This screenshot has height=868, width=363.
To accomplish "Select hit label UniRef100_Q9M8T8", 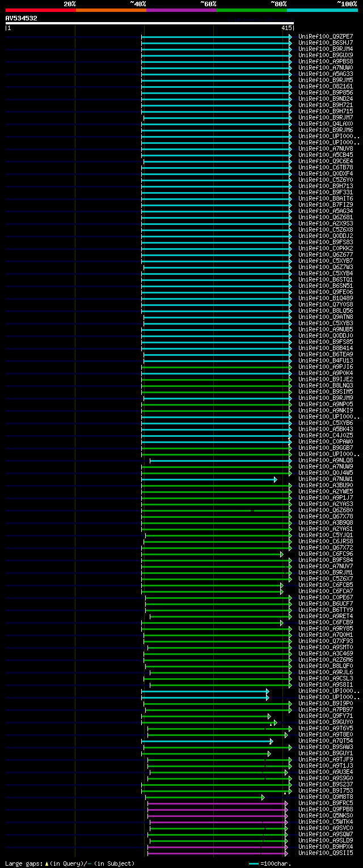I will 326,797.
